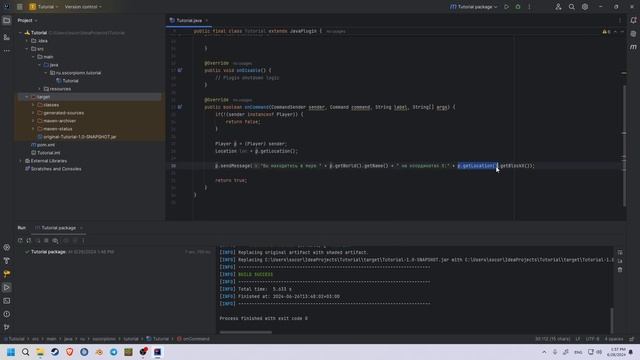Toggle soft-wrap in the console output
The height and width of the screenshot is (360, 640).
coord(620,253)
